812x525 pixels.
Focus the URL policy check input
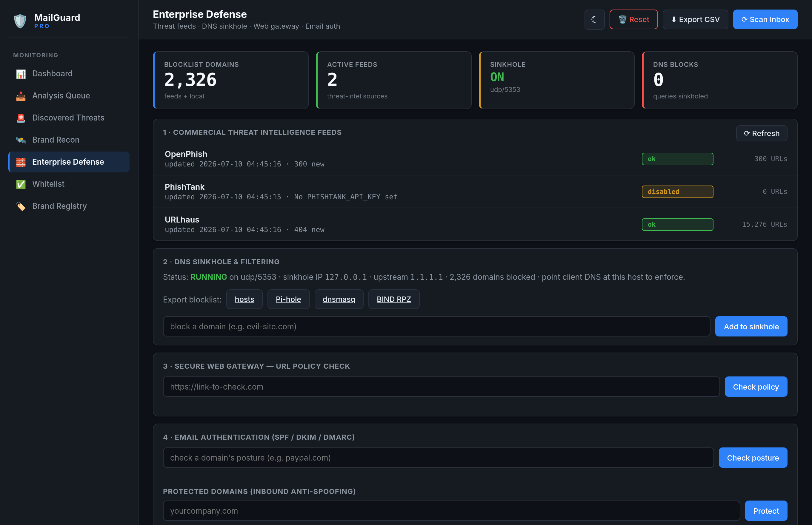442,387
